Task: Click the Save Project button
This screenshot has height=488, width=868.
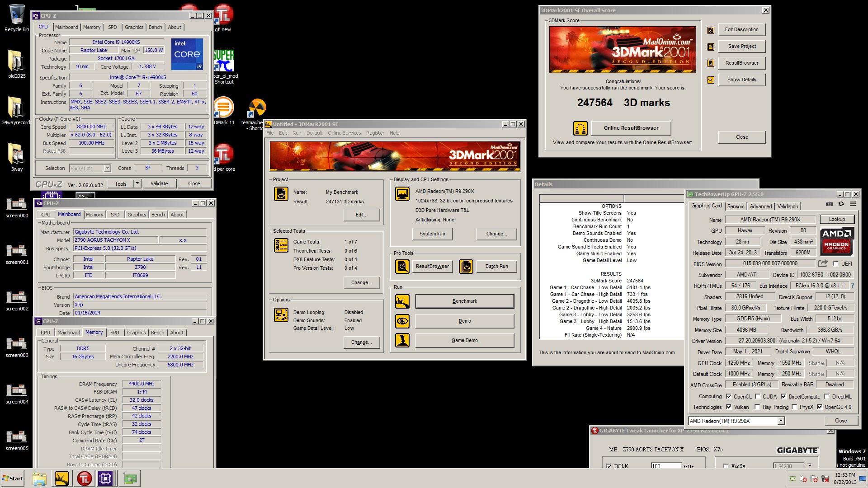Action: [x=741, y=47]
